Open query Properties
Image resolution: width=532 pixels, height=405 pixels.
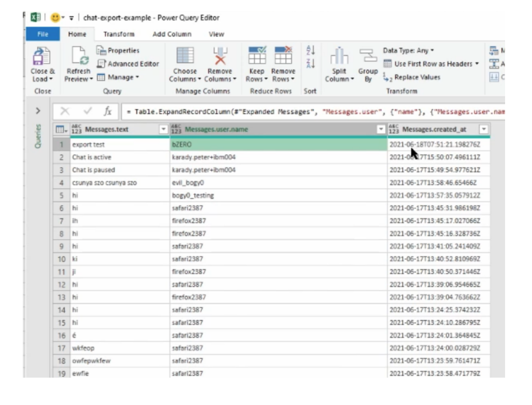click(x=118, y=51)
